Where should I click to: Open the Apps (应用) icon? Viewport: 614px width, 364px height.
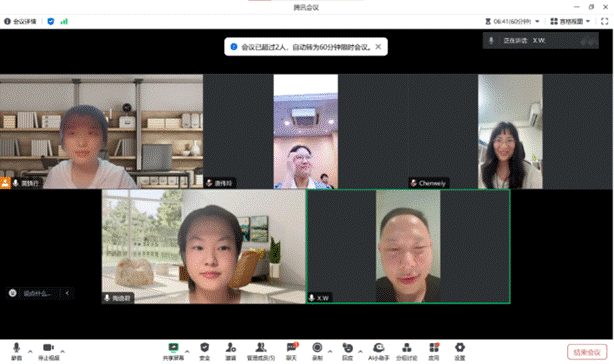[x=434, y=351]
